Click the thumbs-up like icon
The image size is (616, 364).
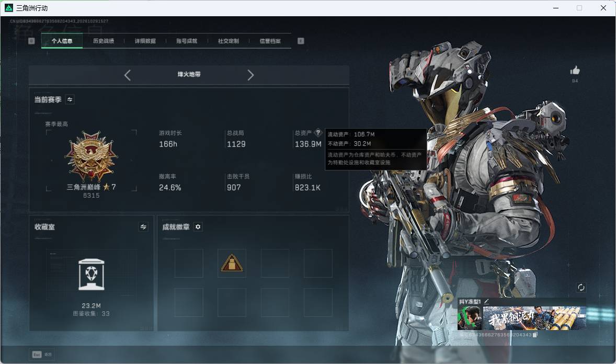[575, 71]
